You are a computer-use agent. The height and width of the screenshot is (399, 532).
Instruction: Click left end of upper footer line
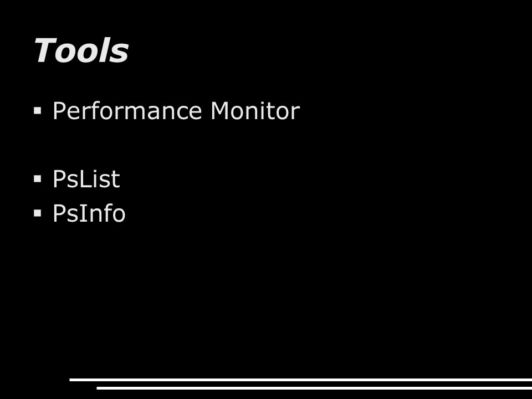pos(71,380)
